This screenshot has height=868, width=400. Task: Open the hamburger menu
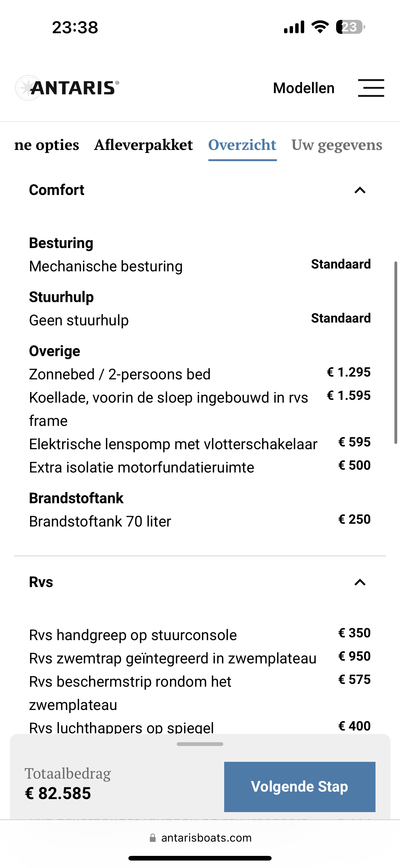click(371, 88)
